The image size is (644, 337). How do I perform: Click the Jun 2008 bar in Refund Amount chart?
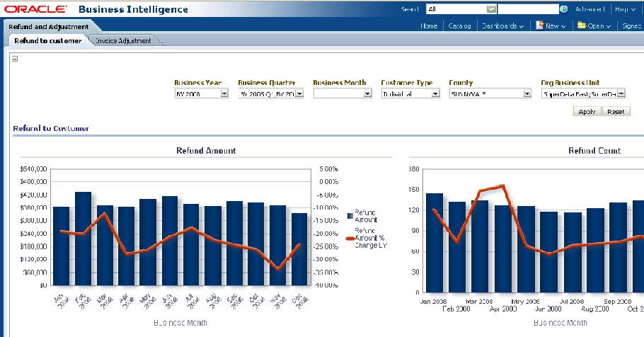(x=170, y=241)
